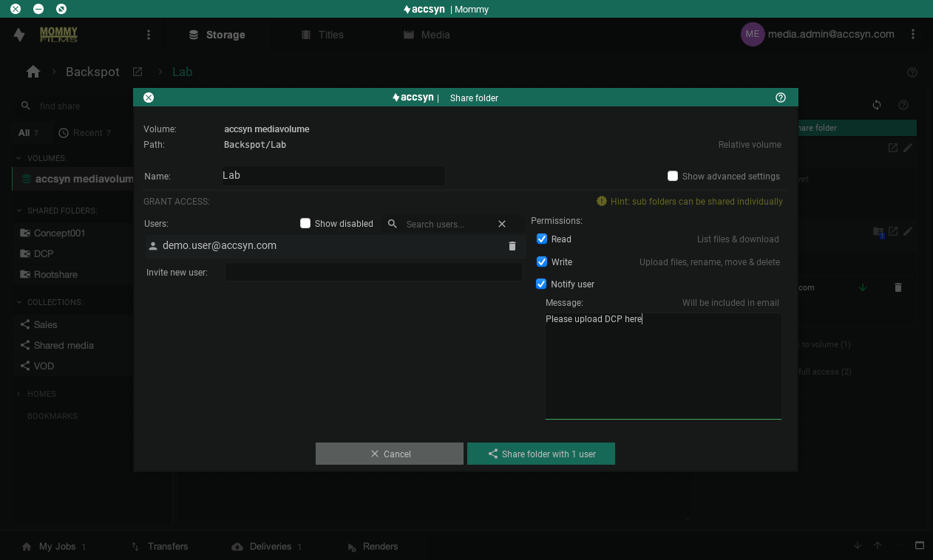The image size is (933, 560).
Task: Collapse the SHARED FOLDERS section
Action: pos(19,211)
